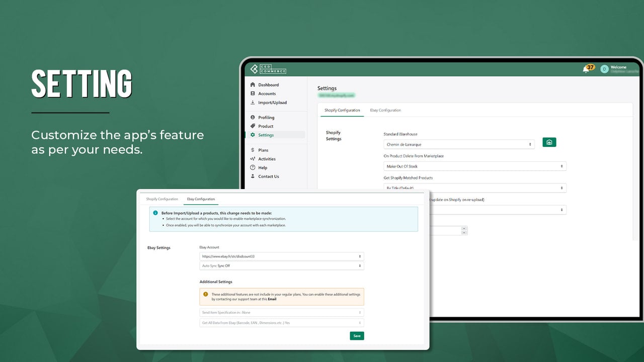Viewport: 644px width, 362px height.
Task: Click the green warehouse button
Action: pyautogui.click(x=549, y=142)
